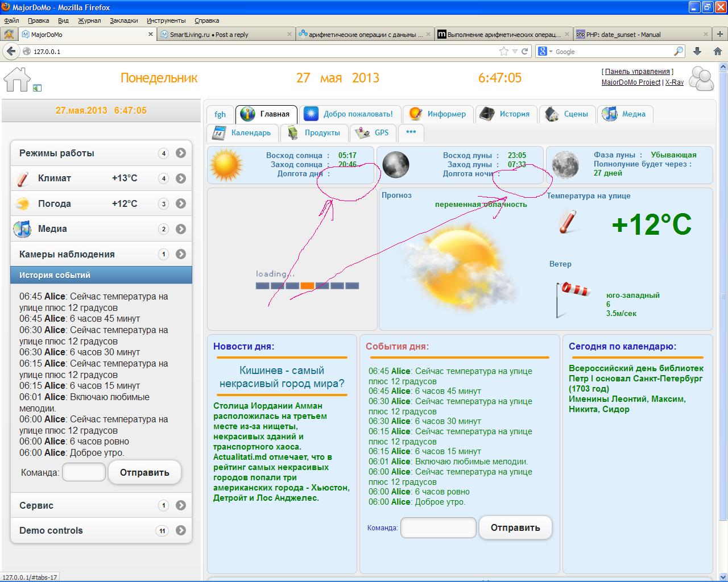Viewport: 728px width, 582px height.
Task: Click the users icon in the header
Action: (x=701, y=78)
